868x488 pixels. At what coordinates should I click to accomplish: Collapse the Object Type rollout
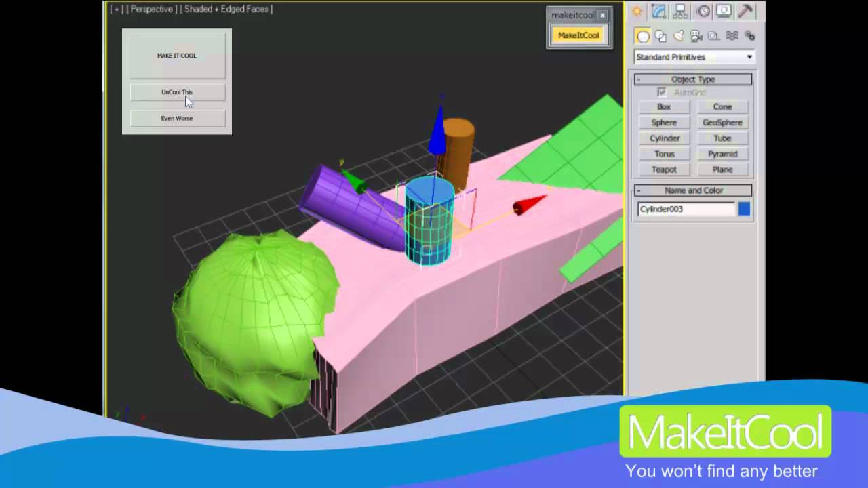tap(693, 79)
